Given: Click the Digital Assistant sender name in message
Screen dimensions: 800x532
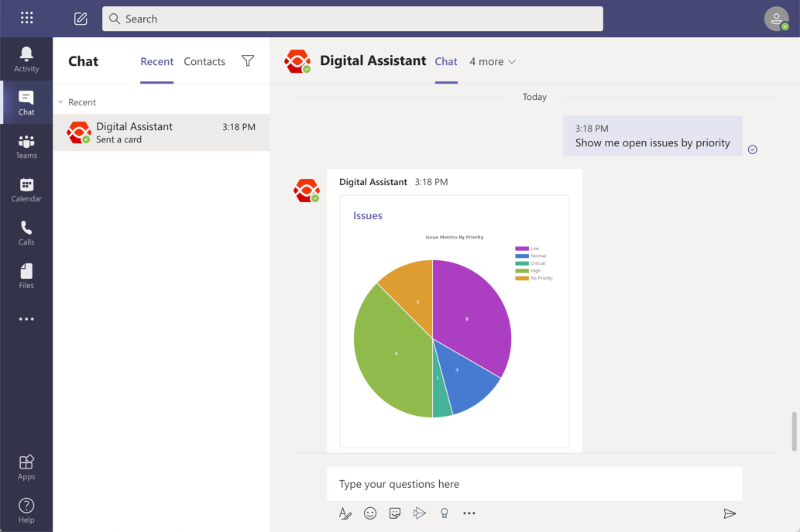Looking at the screenshot, I should [373, 182].
